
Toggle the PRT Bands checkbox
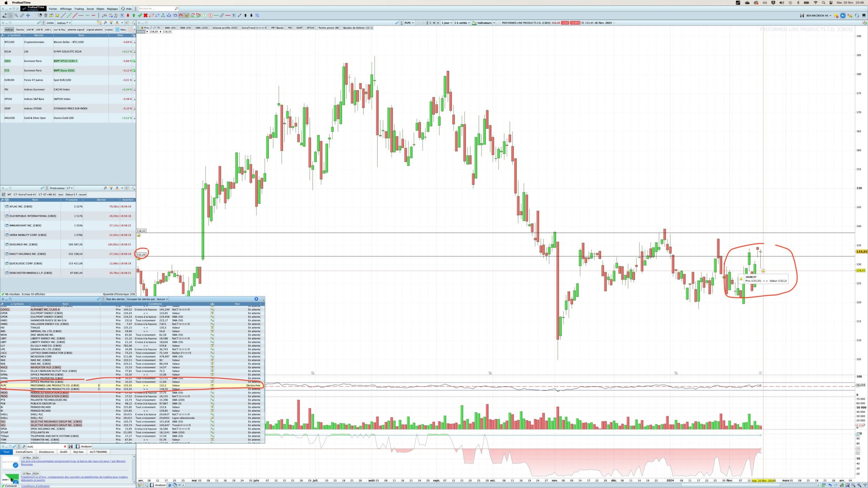click(269, 28)
